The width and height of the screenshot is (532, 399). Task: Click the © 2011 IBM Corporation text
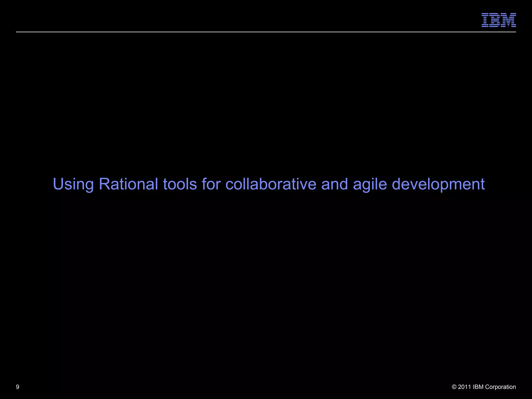coord(484,387)
